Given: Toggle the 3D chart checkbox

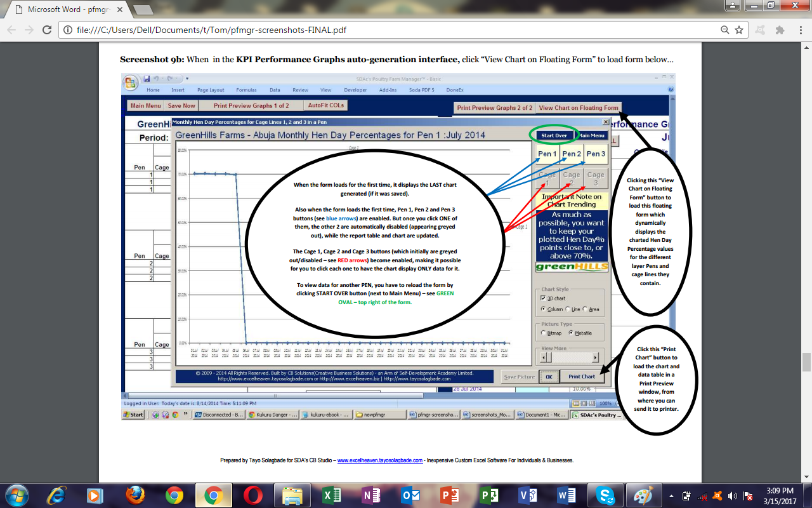Looking at the screenshot, I should [x=543, y=298].
